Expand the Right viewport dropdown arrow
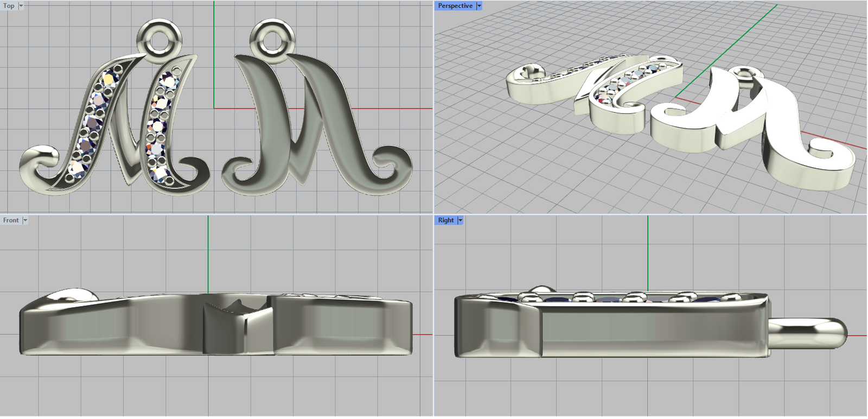Image resolution: width=868 pixels, height=419 pixels. (461, 220)
